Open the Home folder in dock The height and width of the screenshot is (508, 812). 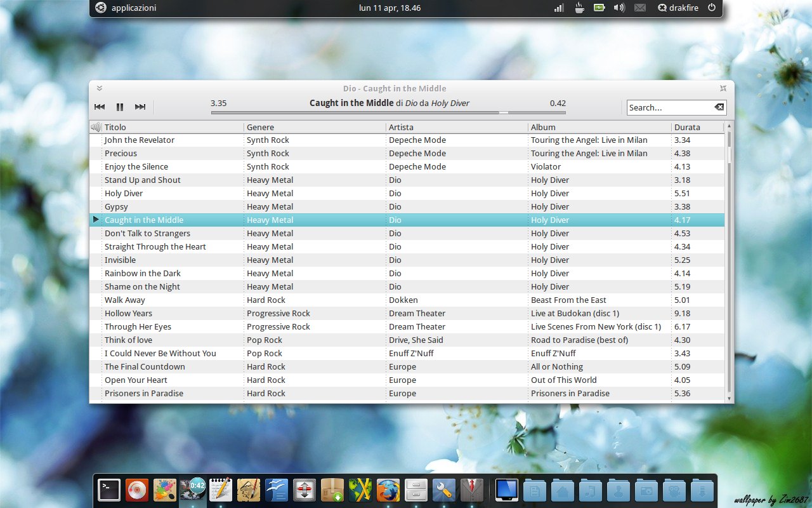coord(563,490)
